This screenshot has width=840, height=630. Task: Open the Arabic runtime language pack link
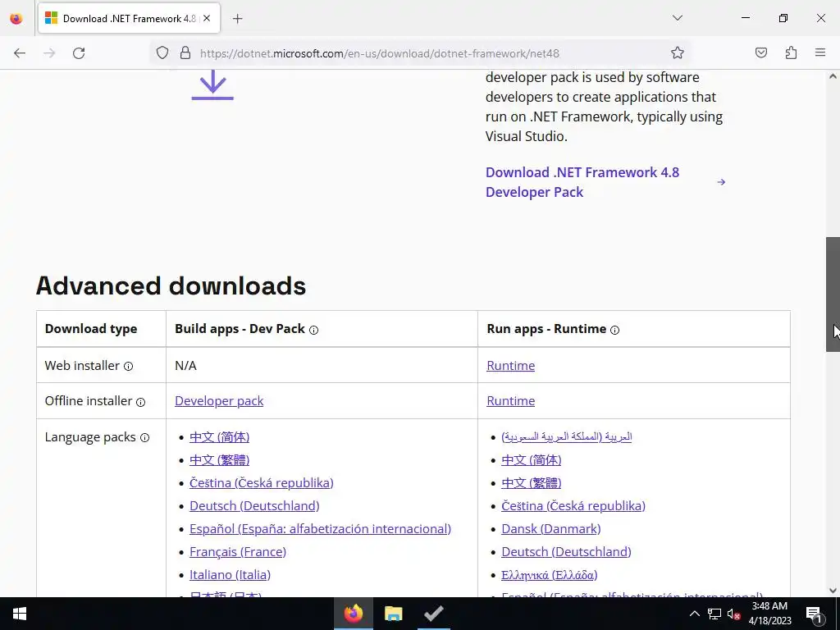(567, 436)
